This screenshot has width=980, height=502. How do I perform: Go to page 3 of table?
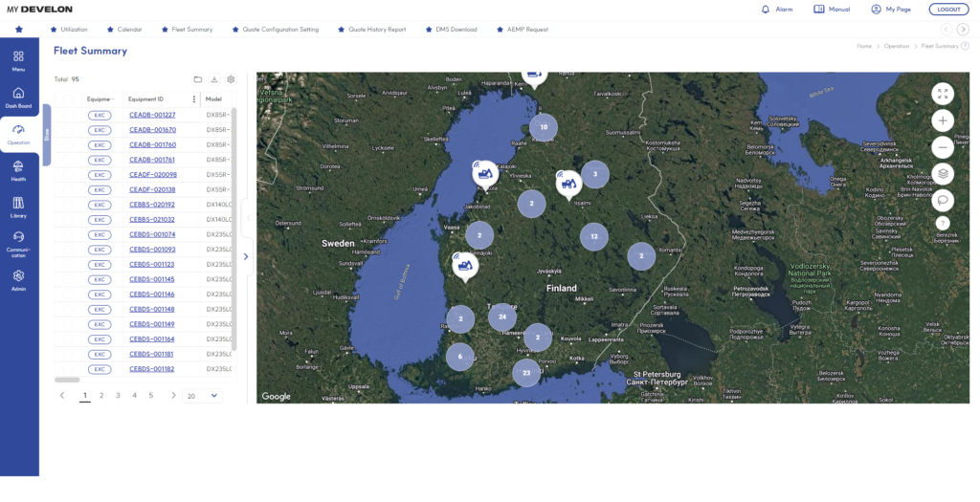point(118,396)
